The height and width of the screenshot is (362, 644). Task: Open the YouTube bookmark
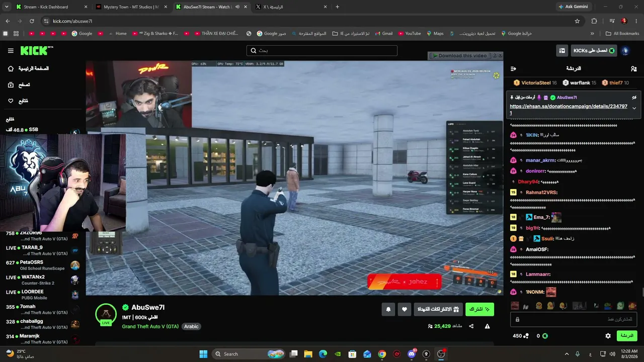pyautogui.click(x=409, y=34)
